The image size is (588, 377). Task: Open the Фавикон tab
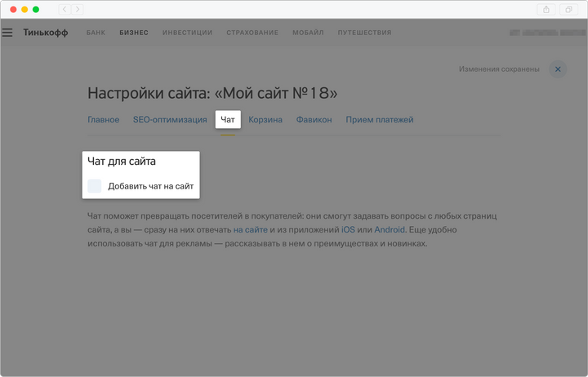click(314, 120)
